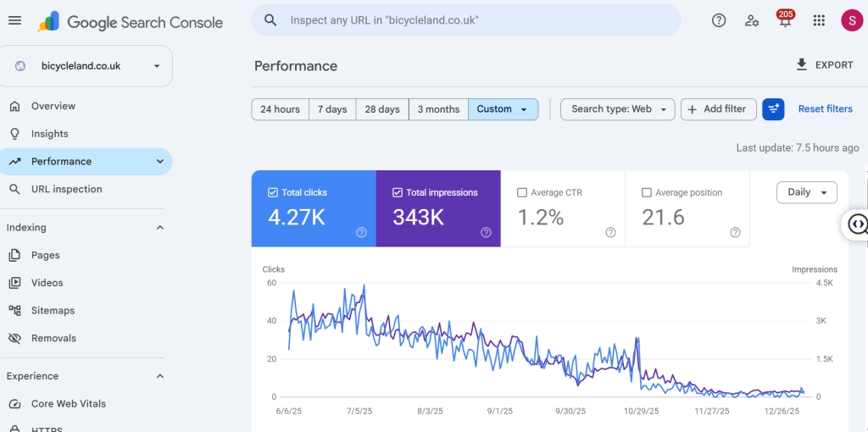Click the Videos play icon
868x432 pixels.
15,283
